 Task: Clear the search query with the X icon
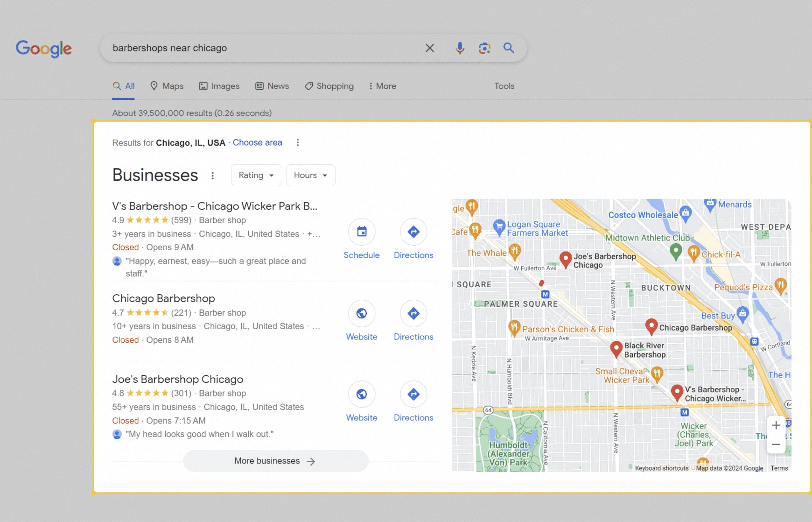429,48
